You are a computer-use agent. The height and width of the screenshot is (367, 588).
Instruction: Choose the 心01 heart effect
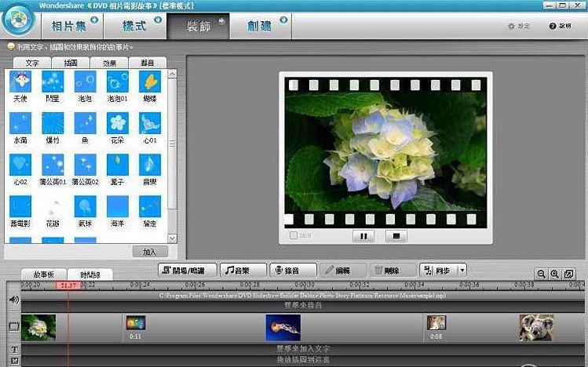point(150,123)
